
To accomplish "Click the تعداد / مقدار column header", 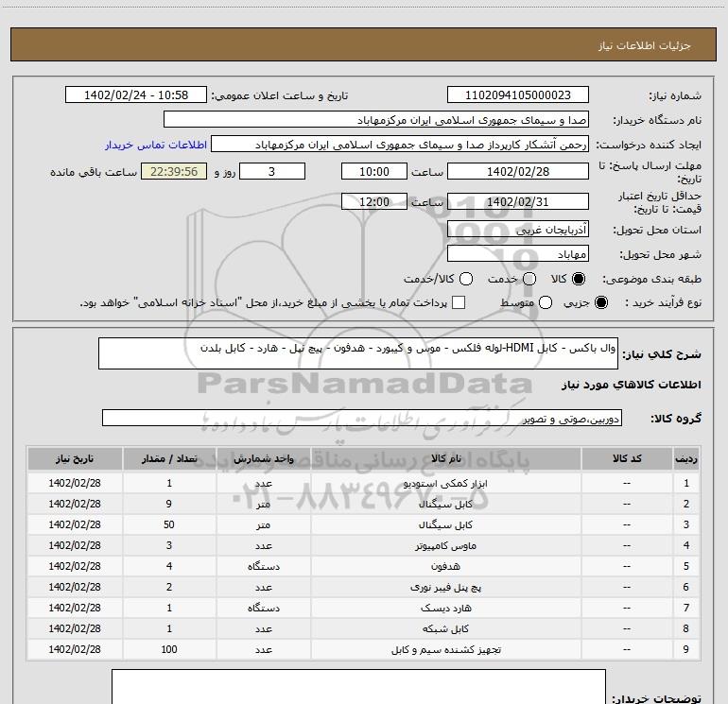I will (169, 458).
